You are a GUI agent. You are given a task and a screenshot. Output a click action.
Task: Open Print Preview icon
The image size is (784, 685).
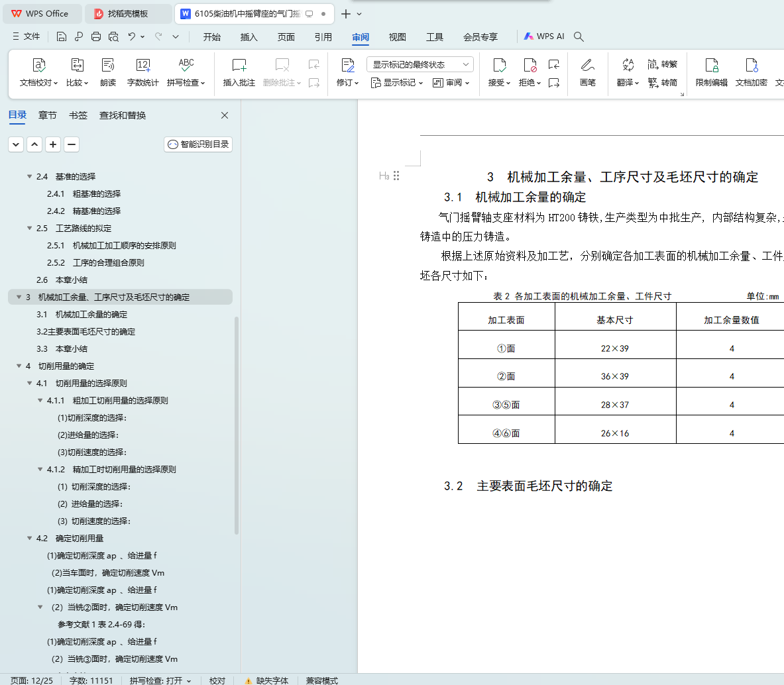point(113,36)
